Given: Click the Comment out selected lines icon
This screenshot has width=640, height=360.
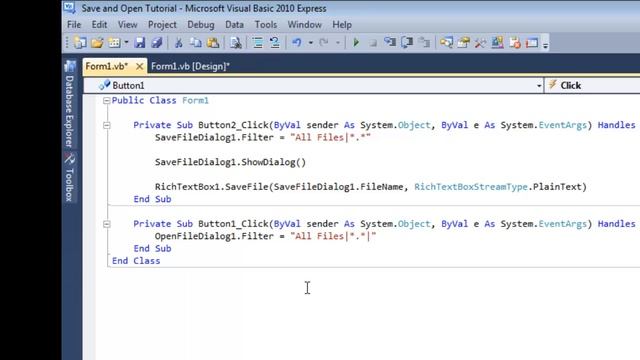Looking at the screenshot, I should tap(258, 42).
